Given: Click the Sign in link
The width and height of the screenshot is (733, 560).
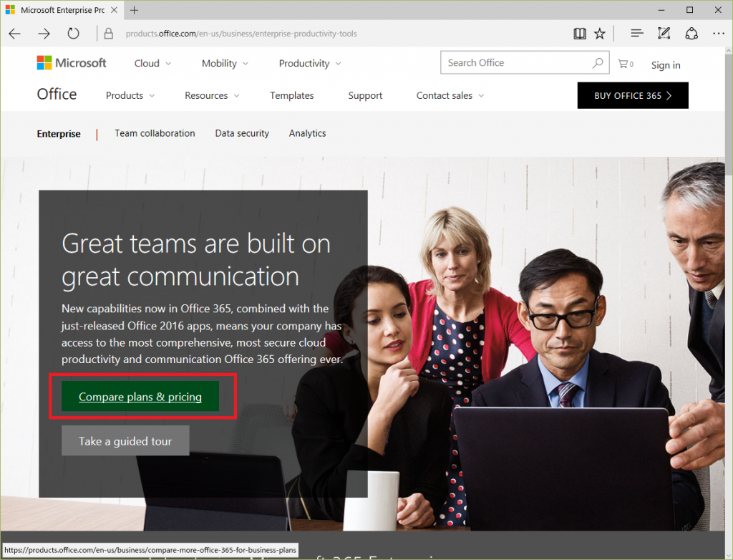Looking at the screenshot, I should (x=666, y=65).
